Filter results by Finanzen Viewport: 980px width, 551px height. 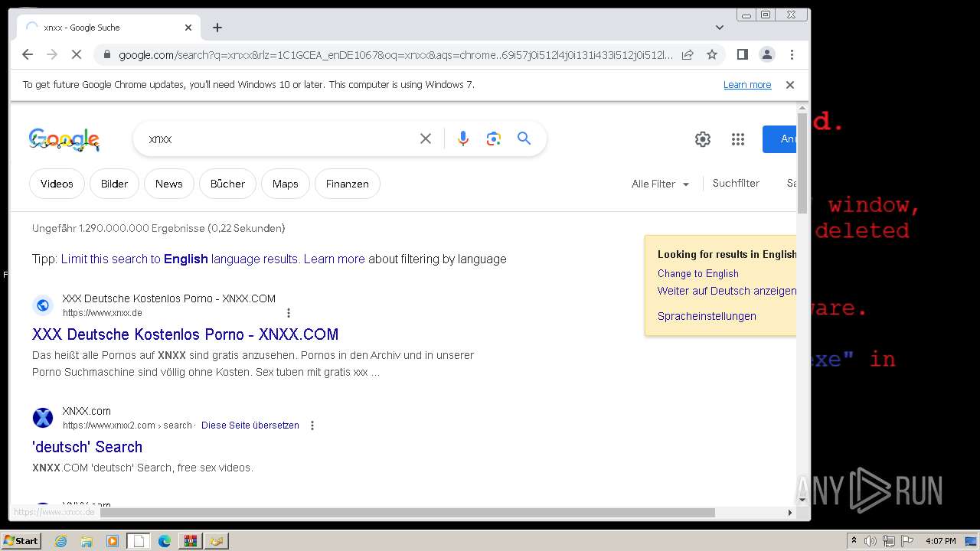pos(347,184)
